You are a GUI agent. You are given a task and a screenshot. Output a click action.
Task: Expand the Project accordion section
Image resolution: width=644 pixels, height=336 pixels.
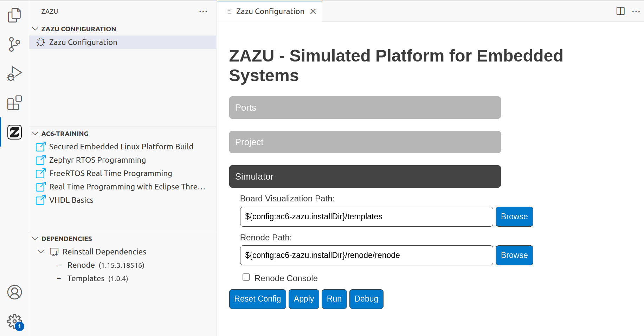[365, 142]
